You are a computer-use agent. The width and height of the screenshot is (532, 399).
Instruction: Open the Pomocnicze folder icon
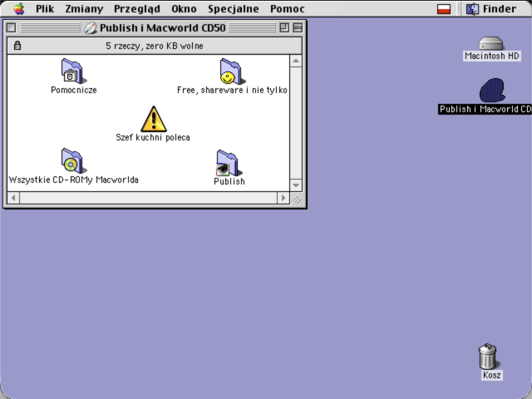(73, 71)
